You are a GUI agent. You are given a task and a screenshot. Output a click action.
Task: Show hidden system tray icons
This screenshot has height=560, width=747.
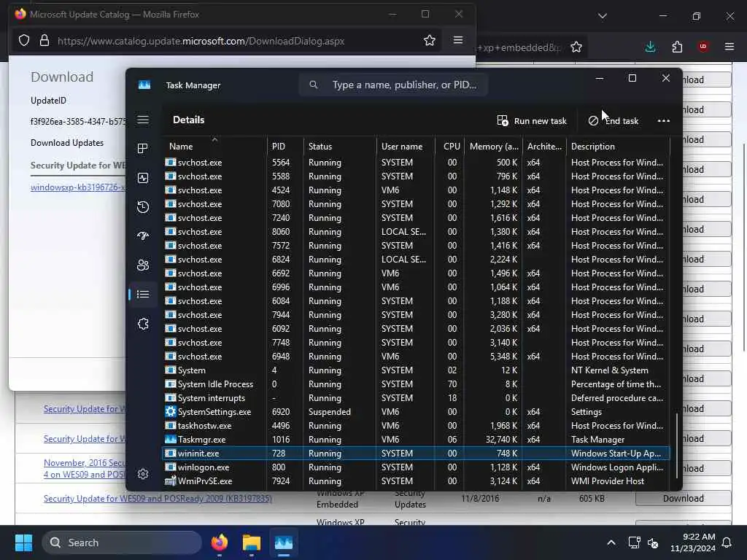coord(611,542)
